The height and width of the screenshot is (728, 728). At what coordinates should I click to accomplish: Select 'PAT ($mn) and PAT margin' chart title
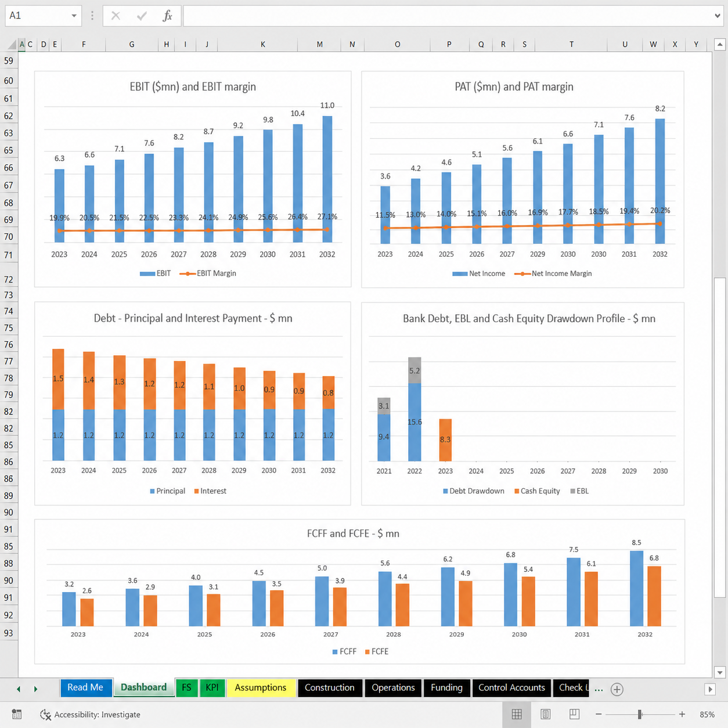click(514, 87)
